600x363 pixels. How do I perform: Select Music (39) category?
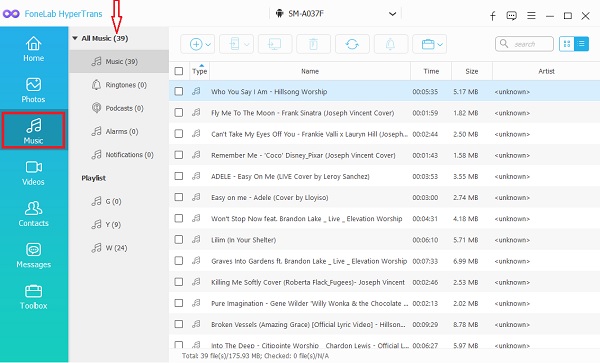coord(119,62)
